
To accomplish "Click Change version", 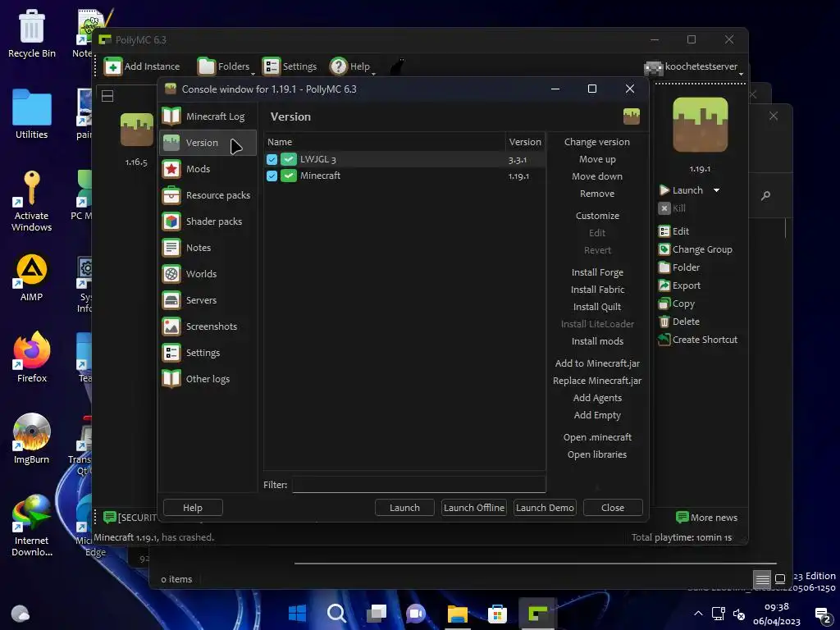I will (597, 142).
